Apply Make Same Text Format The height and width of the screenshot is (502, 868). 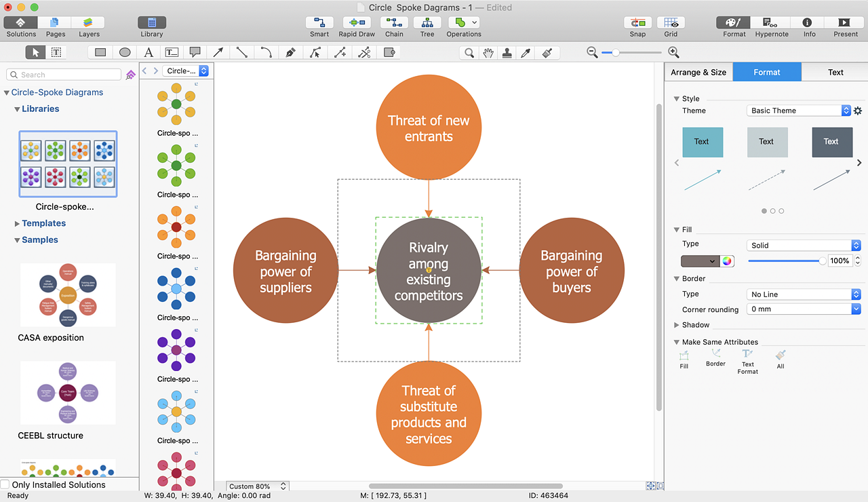[747, 362]
